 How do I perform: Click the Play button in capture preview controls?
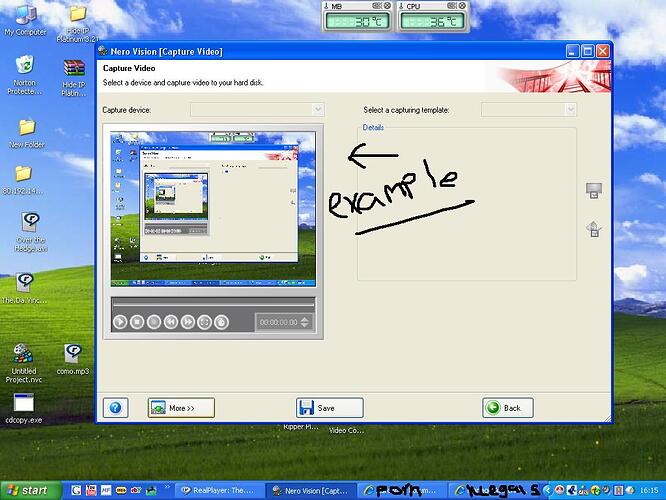120,322
